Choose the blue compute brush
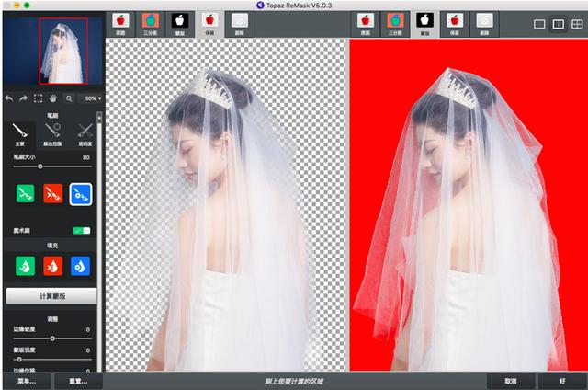The height and width of the screenshot is (390, 588). coord(81,194)
